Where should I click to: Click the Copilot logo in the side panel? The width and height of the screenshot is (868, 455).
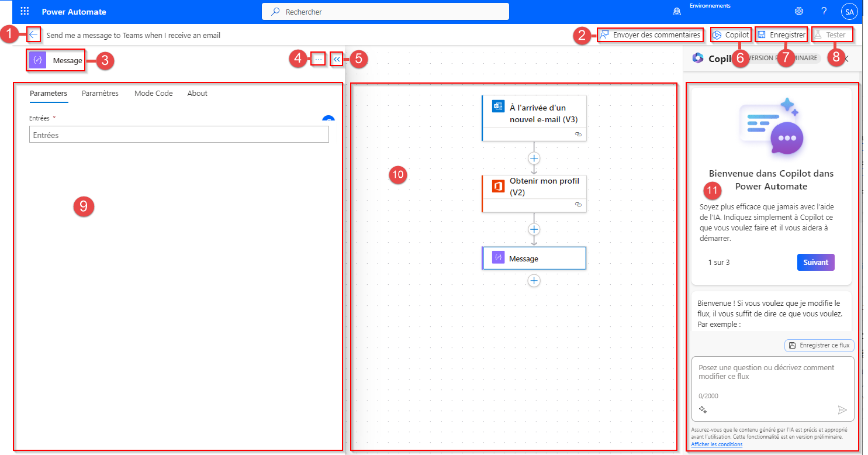[697, 58]
